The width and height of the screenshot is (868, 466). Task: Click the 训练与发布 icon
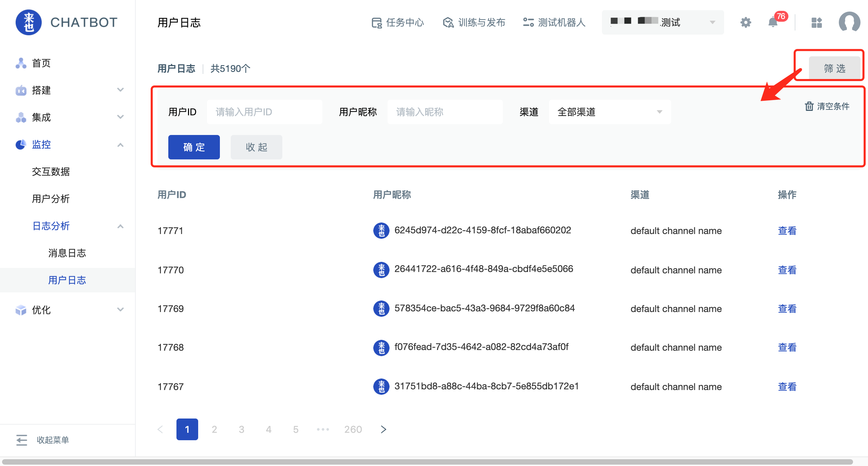(x=448, y=23)
